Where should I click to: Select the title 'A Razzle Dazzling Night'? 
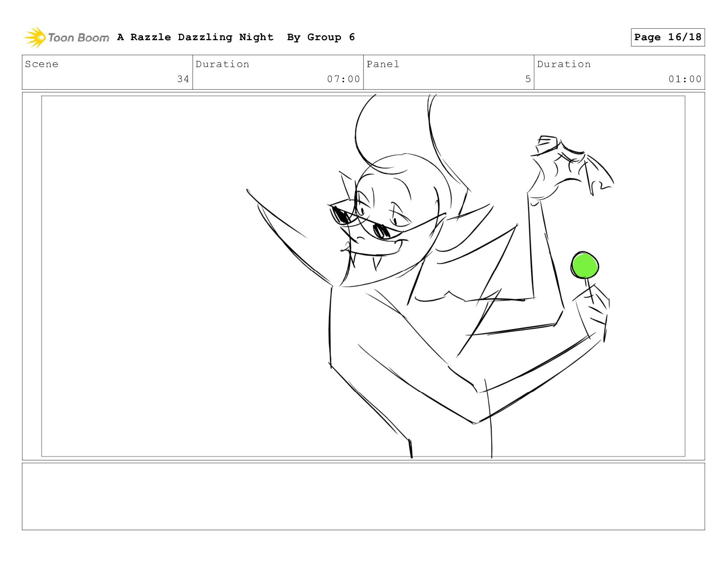(x=195, y=37)
